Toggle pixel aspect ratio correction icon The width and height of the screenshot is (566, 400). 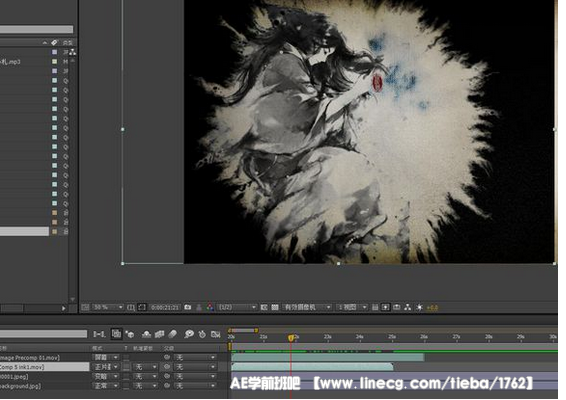pos(375,308)
